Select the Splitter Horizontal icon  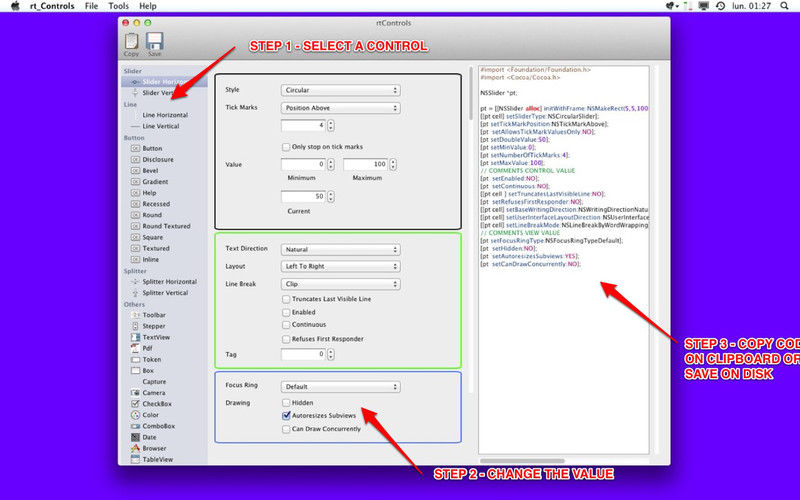tap(135, 282)
